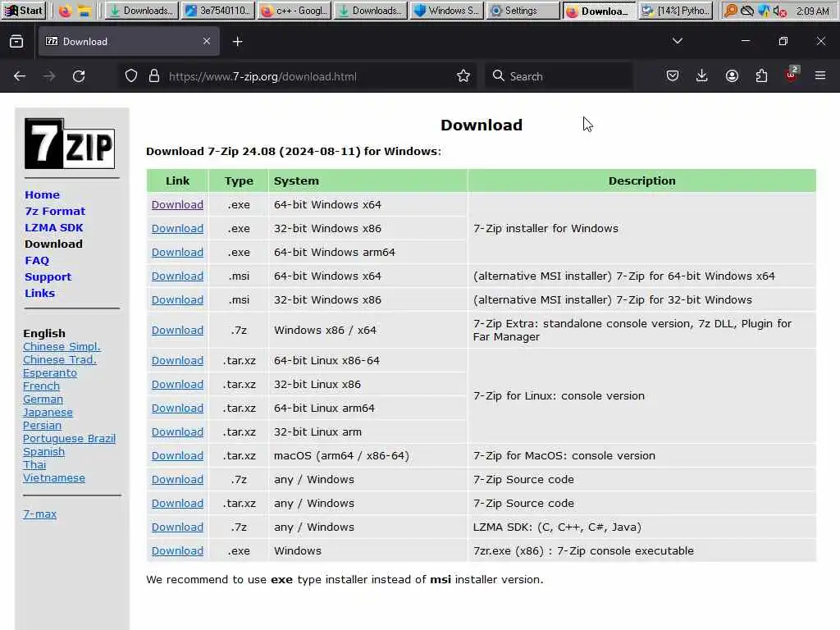Download the 7-Zip Extra .7z package
840x630 pixels.
click(177, 331)
